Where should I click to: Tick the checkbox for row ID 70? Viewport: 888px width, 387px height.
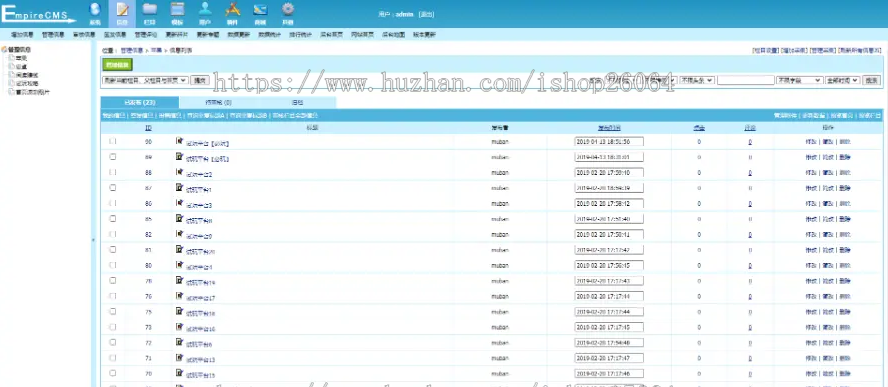coord(113,373)
